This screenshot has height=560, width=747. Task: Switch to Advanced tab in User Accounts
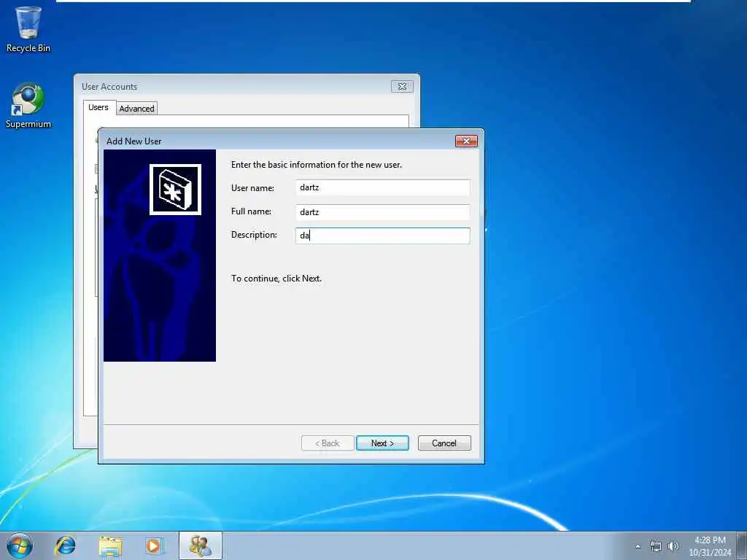click(x=136, y=109)
